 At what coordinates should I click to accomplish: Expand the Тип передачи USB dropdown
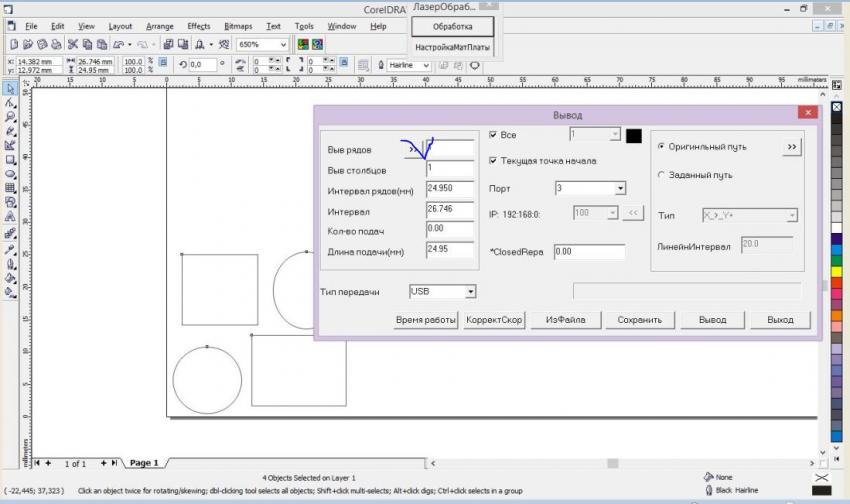(471, 292)
